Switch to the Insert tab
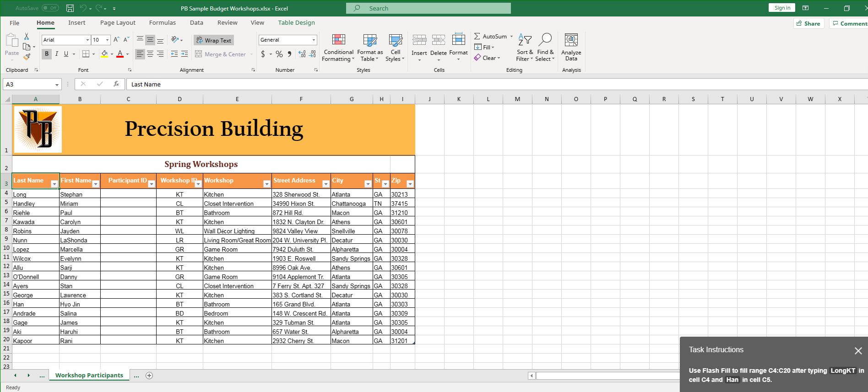This screenshot has height=392, width=868. pyautogui.click(x=77, y=23)
